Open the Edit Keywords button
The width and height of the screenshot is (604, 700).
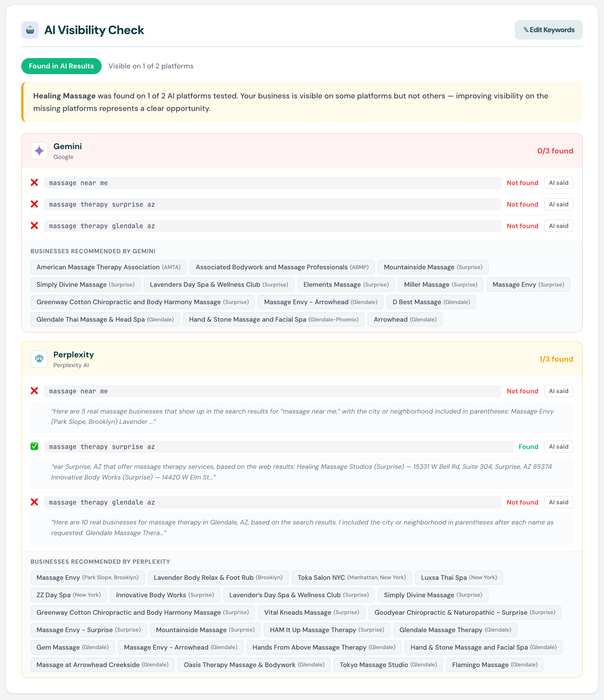coord(549,30)
